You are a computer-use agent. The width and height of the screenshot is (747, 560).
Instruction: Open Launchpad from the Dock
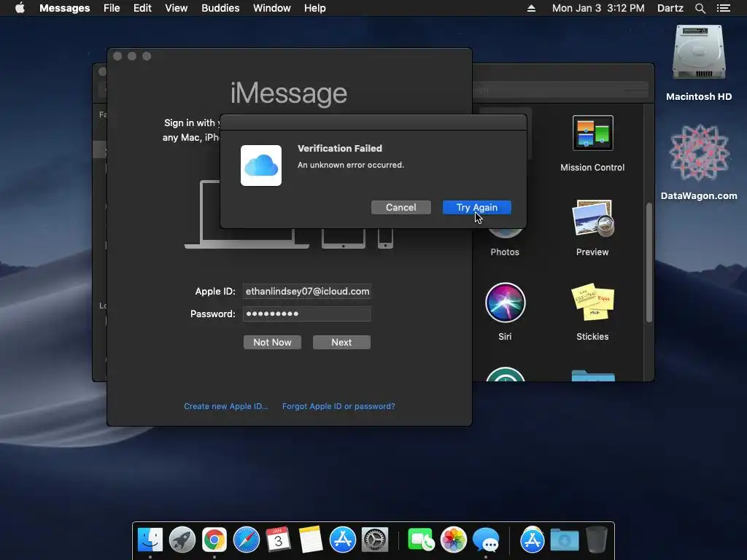pos(182,540)
